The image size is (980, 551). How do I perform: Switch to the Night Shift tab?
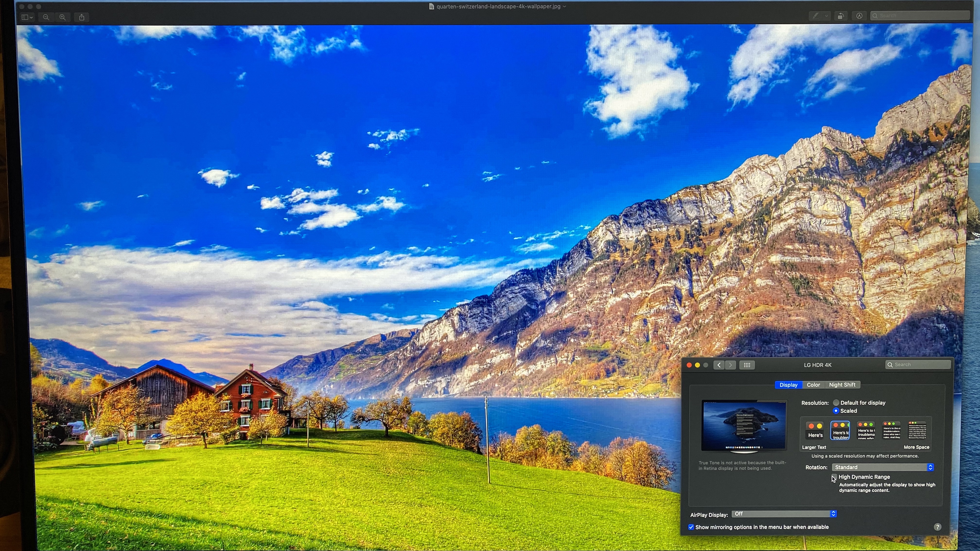(842, 385)
